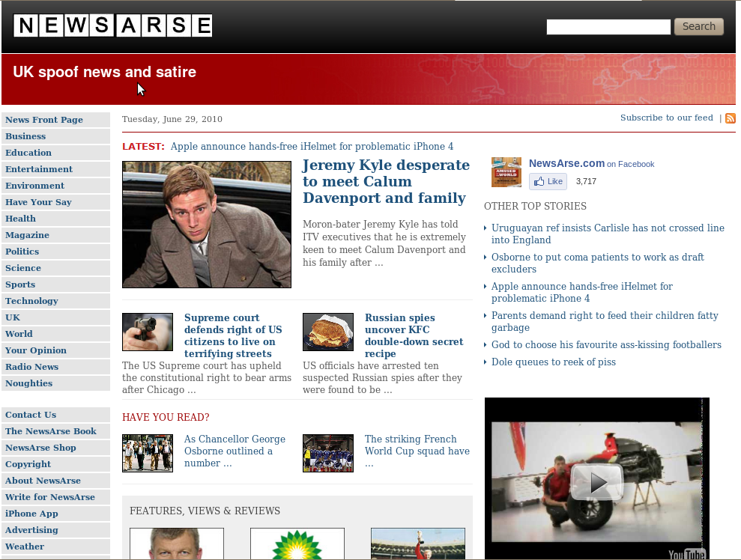The height and width of the screenshot is (560, 741).
Task: Click the handgun story thumbnail
Action: coord(148,332)
